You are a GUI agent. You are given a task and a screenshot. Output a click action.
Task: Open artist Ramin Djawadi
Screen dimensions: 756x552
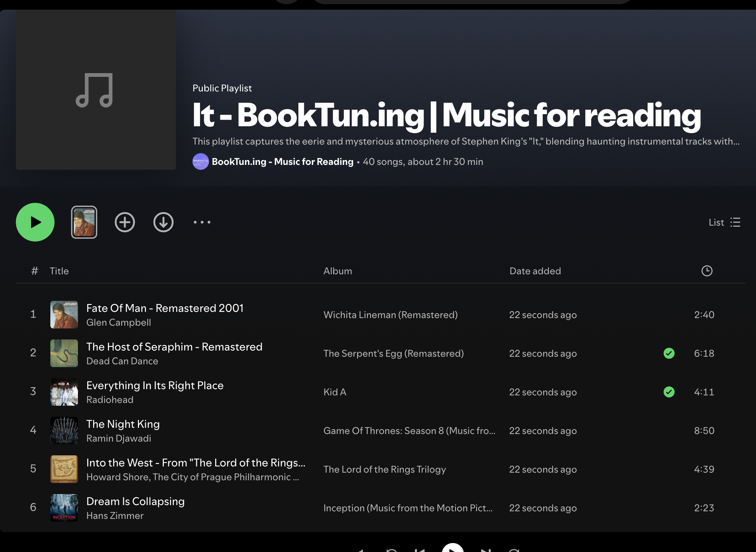click(119, 438)
